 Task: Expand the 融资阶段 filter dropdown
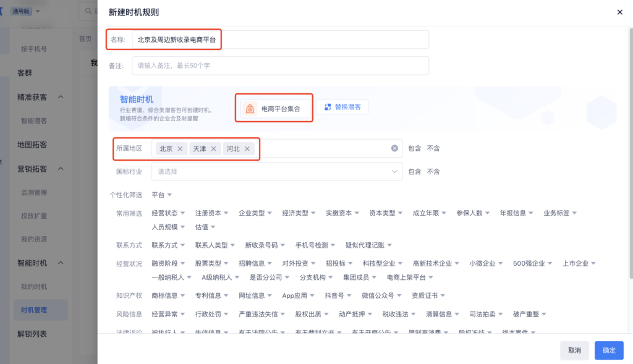click(168, 263)
